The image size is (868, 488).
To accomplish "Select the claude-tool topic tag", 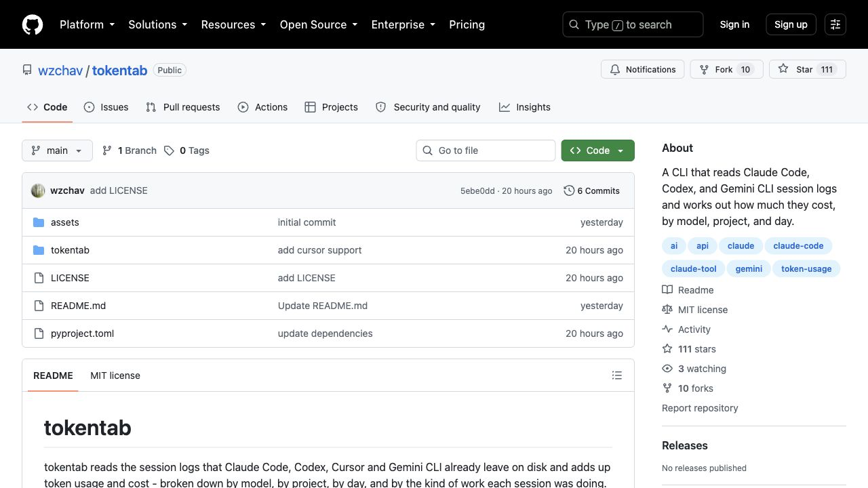I will [x=693, y=269].
